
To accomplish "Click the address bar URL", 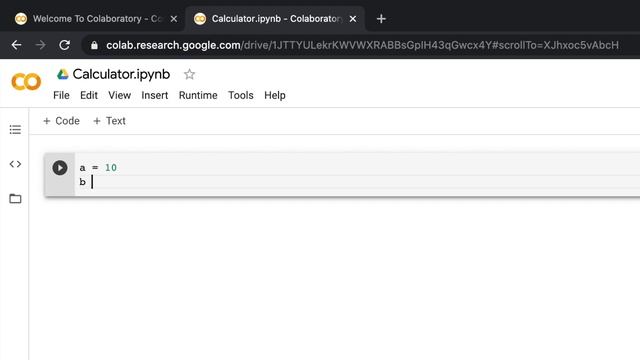I will pos(362,45).
